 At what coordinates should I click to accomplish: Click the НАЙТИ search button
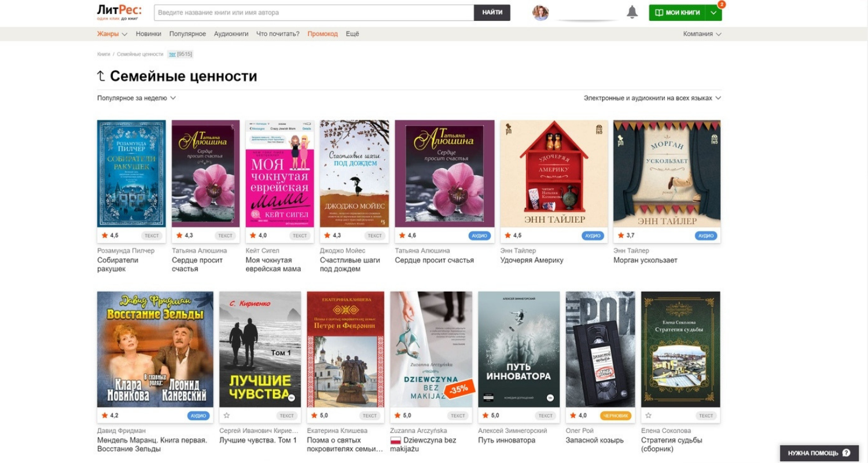coord(492,12)
